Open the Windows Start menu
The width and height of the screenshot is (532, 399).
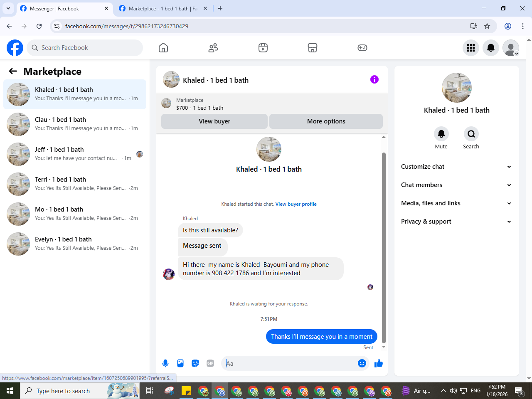(x=10, y=391)
